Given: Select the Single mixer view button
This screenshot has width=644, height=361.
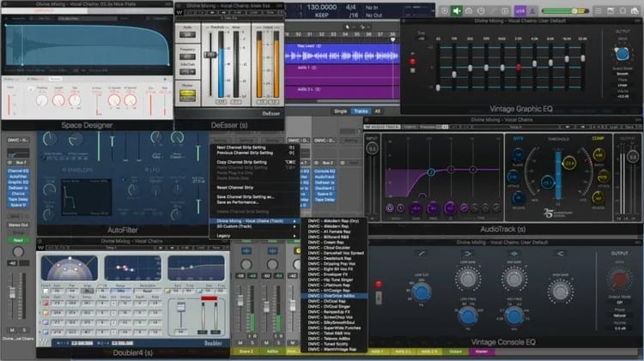Looking at the screenshot, I should click(x=341, y=111).
